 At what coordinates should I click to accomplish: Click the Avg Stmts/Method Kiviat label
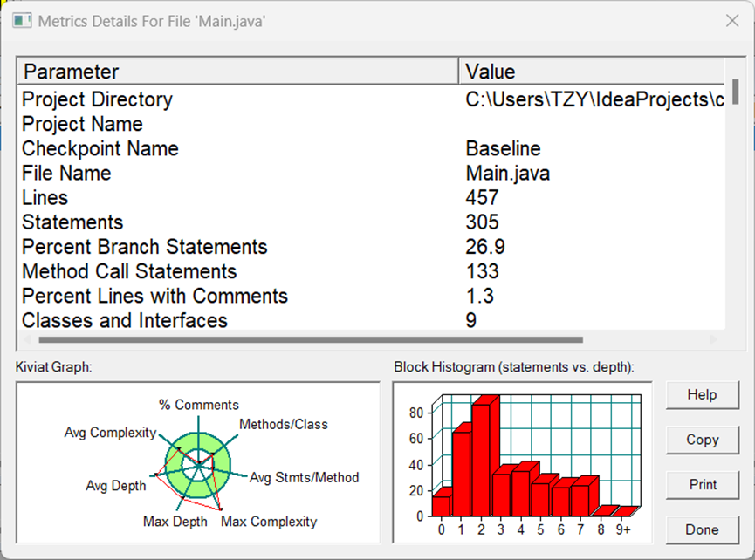click(305, 477)
